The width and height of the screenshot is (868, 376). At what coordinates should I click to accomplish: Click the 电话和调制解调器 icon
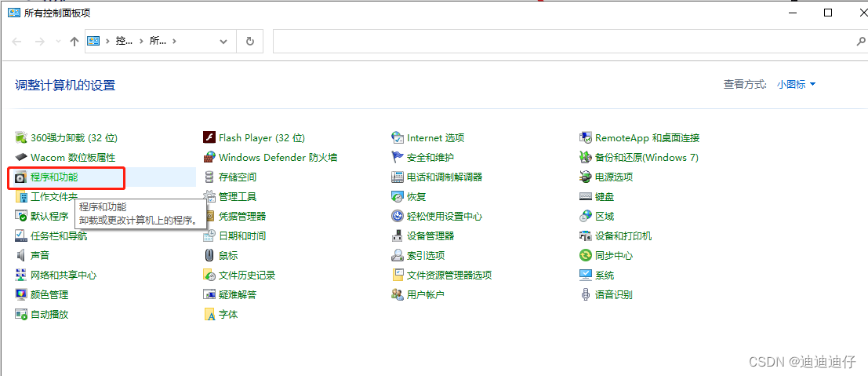[x=398, y=177]
